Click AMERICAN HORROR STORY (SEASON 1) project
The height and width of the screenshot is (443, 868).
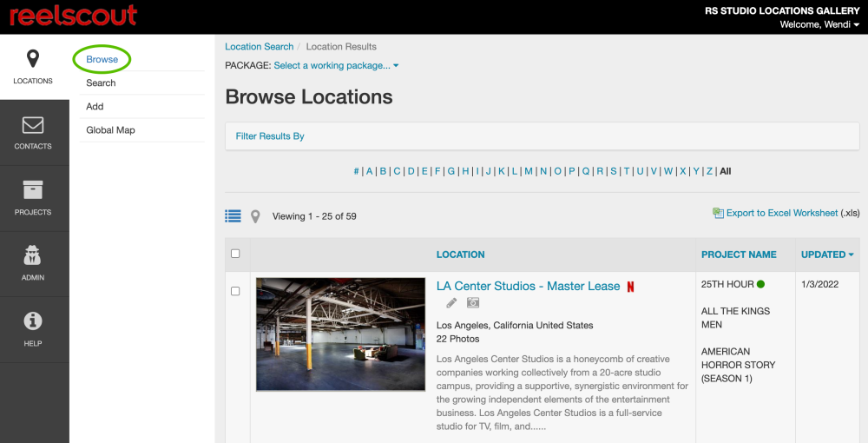click(739, 365)
